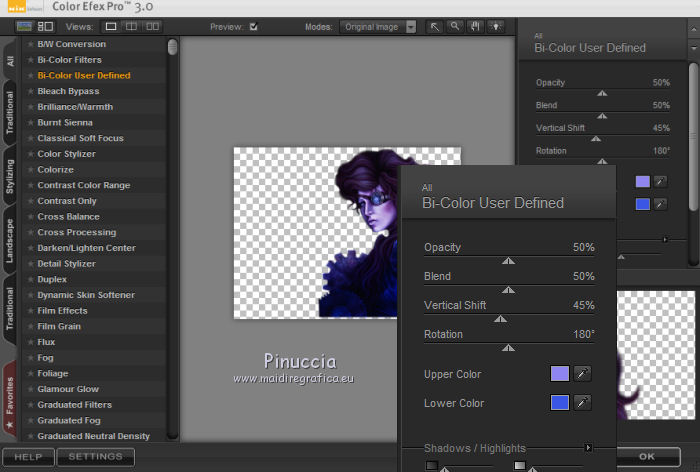Viewport: 700px width, 472px height.
Task: Select split preview view
Action: [131, 26]
